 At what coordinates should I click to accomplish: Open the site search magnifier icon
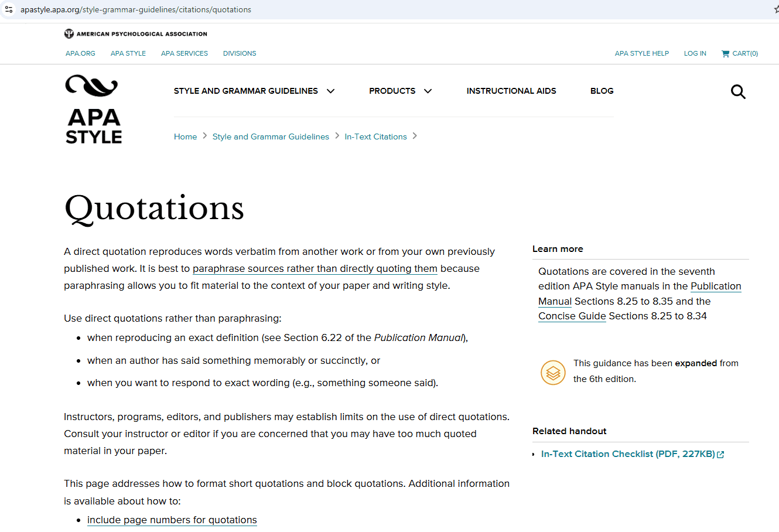tap(738, 92)
